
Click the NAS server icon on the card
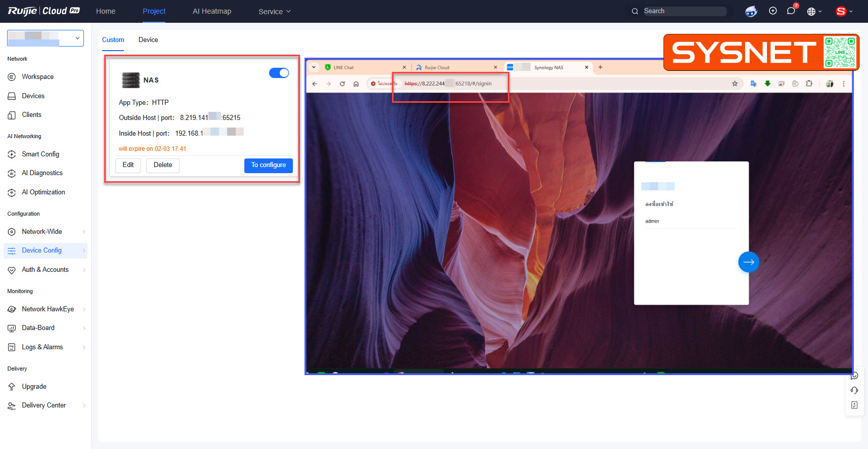click(x=131, y=80)
